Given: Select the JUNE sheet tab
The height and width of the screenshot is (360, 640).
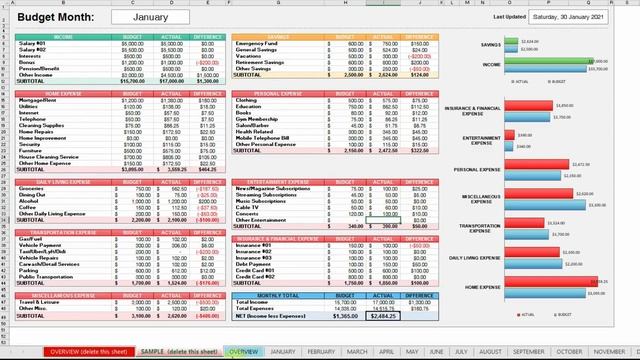Looking at the screenshot, I should [x=436, y=351].
